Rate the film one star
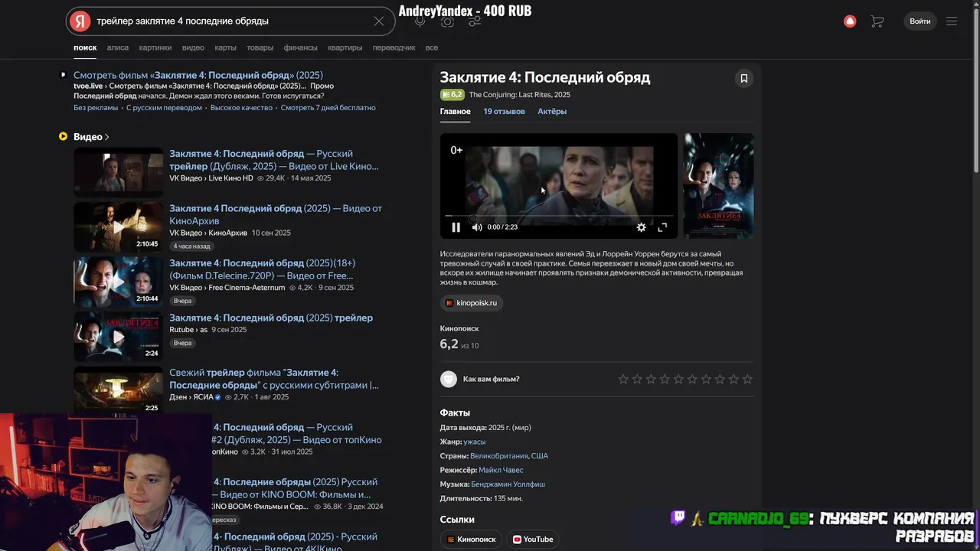Viewport: 980px width, 551px height. click(623, 379)
